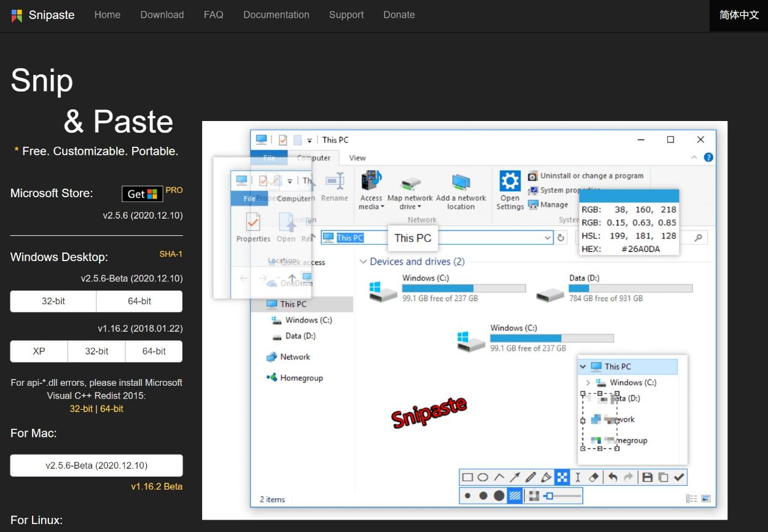The height and width of the screenshot is (532, 768).
Task: Open the Download menu item
Action: (x=162, y=15)
